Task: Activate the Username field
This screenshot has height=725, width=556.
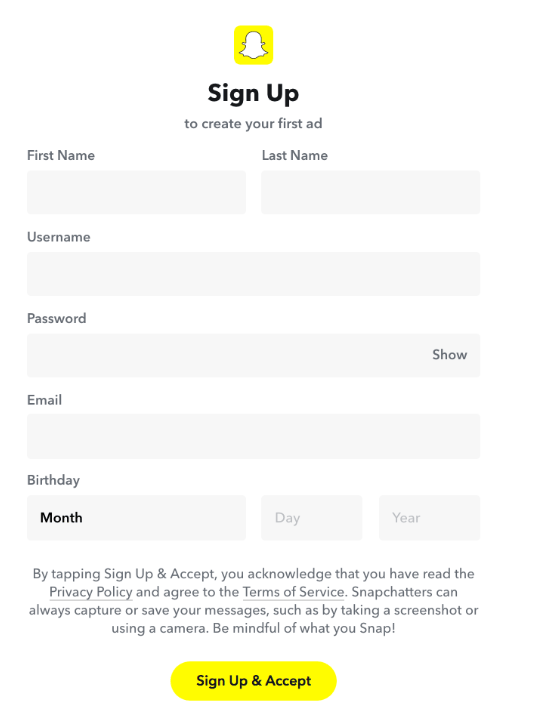Action: point(253,274)
